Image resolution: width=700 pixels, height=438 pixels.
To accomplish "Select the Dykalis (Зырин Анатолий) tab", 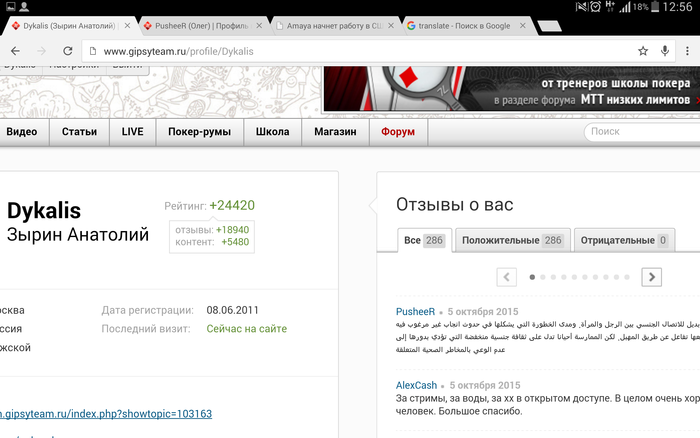I will 69,26.
